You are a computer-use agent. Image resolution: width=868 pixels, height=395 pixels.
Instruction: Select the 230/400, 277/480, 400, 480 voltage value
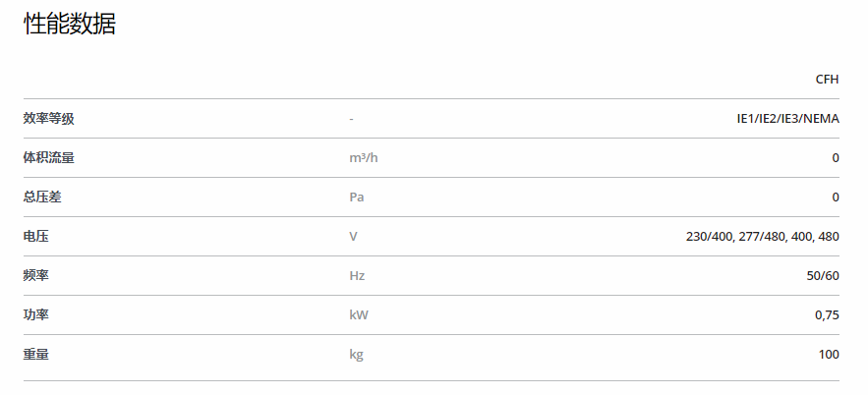point(762,236)
